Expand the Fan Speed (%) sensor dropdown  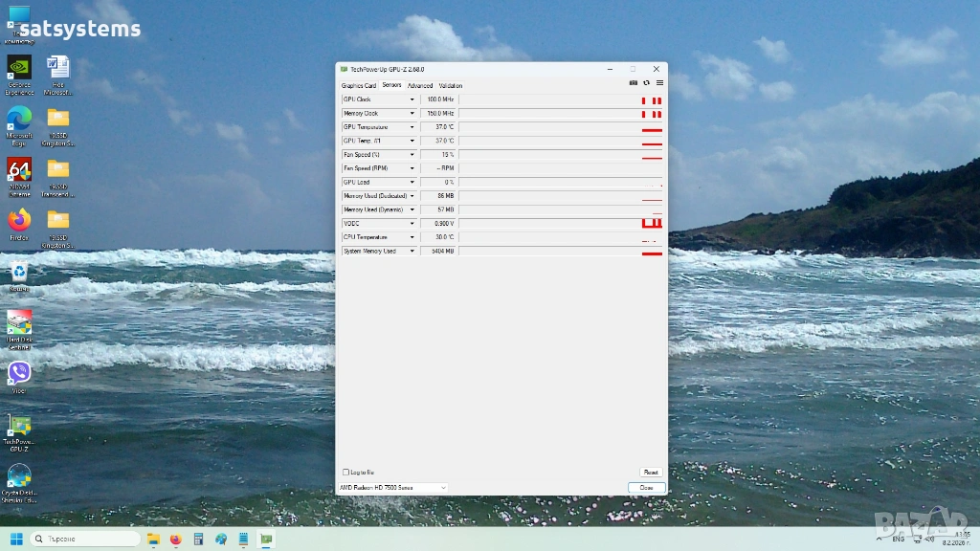coord(412,155)
